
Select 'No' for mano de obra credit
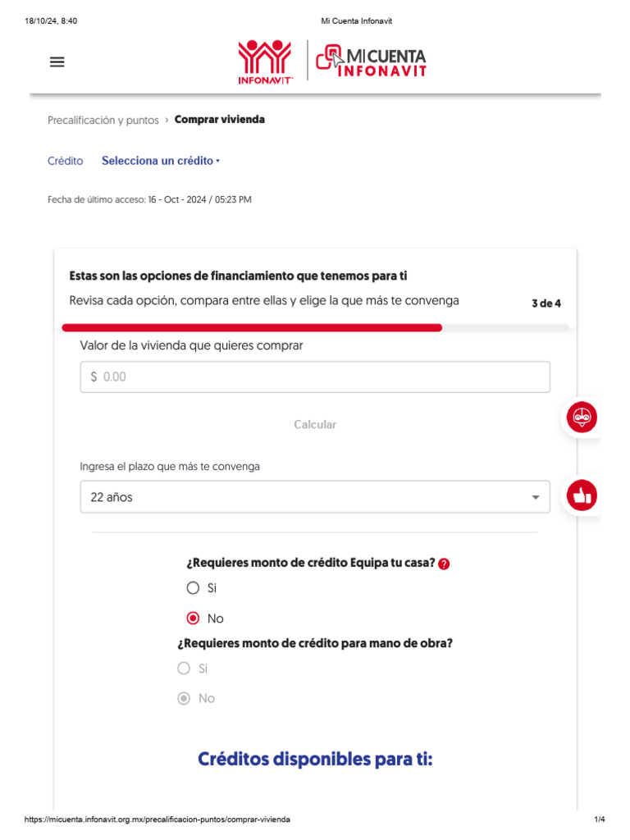point(185,699)
